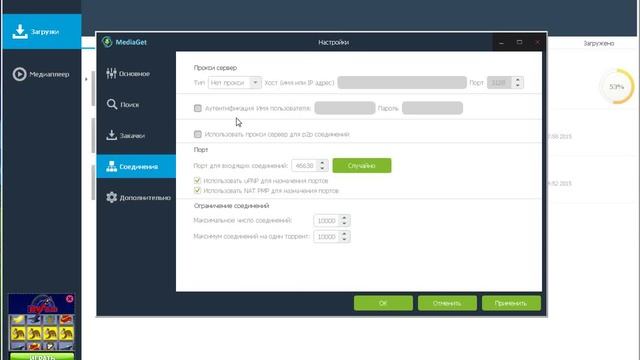Click the Медиаплеер play circle icon
Image resolution: width=640 pixels, height=360 pixels.
click(x=19, y=74)
